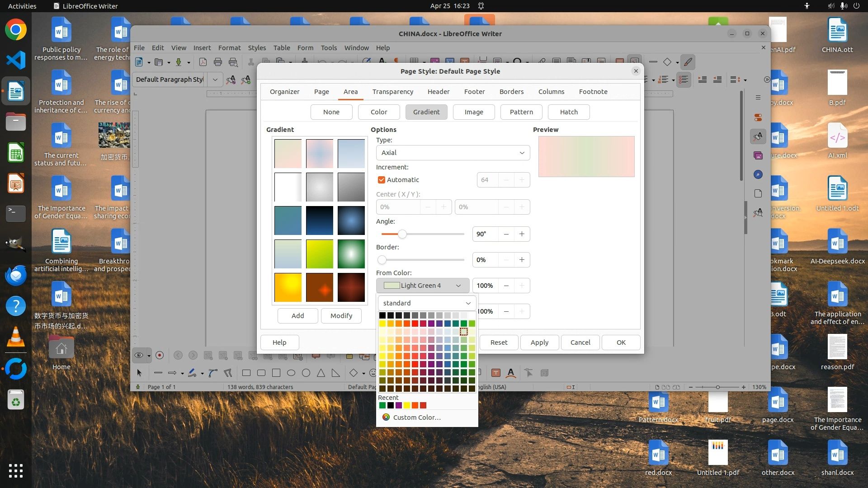Select the Isosceles Triangle shape tool

pos(321,373)
